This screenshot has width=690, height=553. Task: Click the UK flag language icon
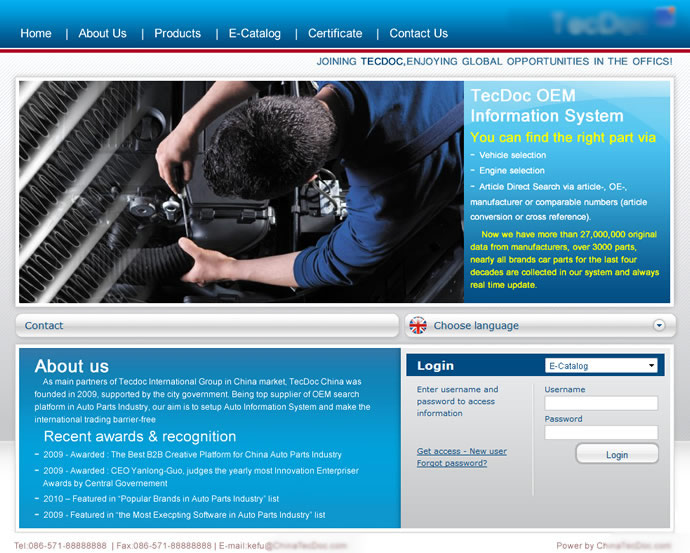click(x=418, y=326)
